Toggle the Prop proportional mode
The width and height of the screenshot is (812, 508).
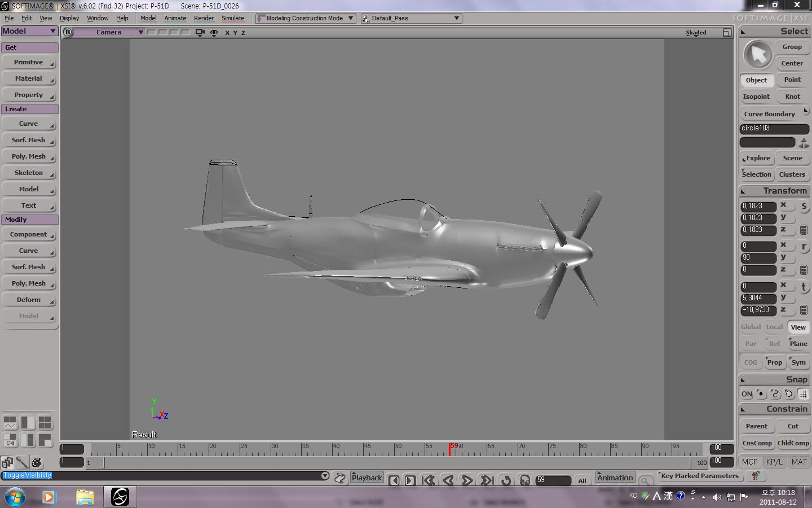coord(774,362)
